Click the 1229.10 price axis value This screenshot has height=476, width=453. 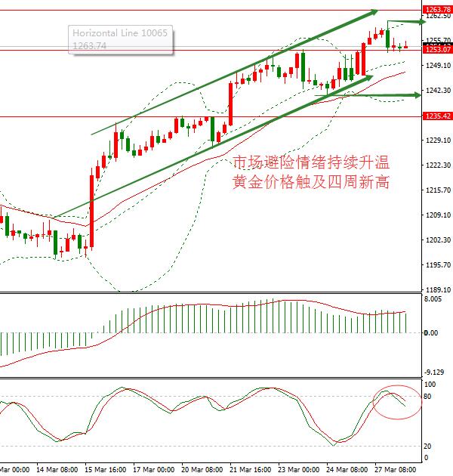(x=438, y=140)
